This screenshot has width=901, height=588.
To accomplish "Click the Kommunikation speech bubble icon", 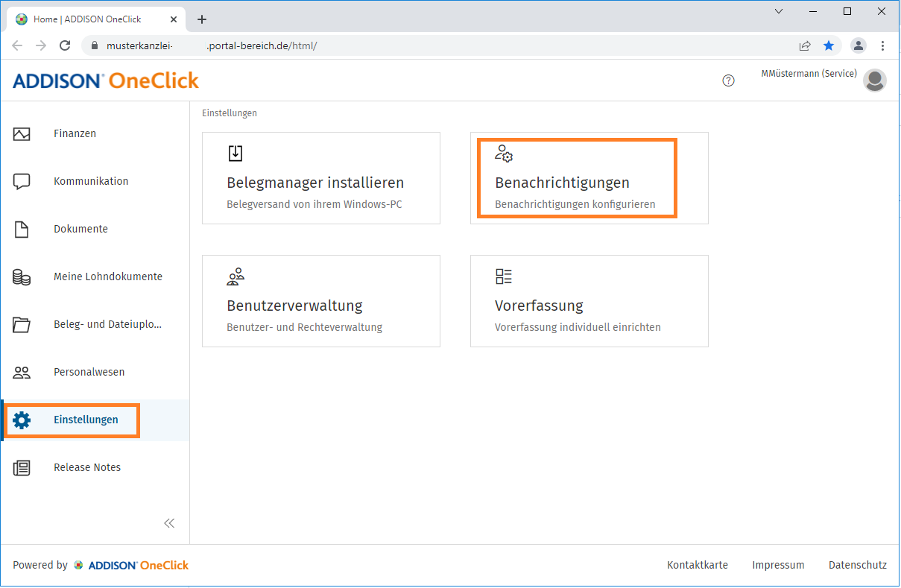I will tap(22, 182).
